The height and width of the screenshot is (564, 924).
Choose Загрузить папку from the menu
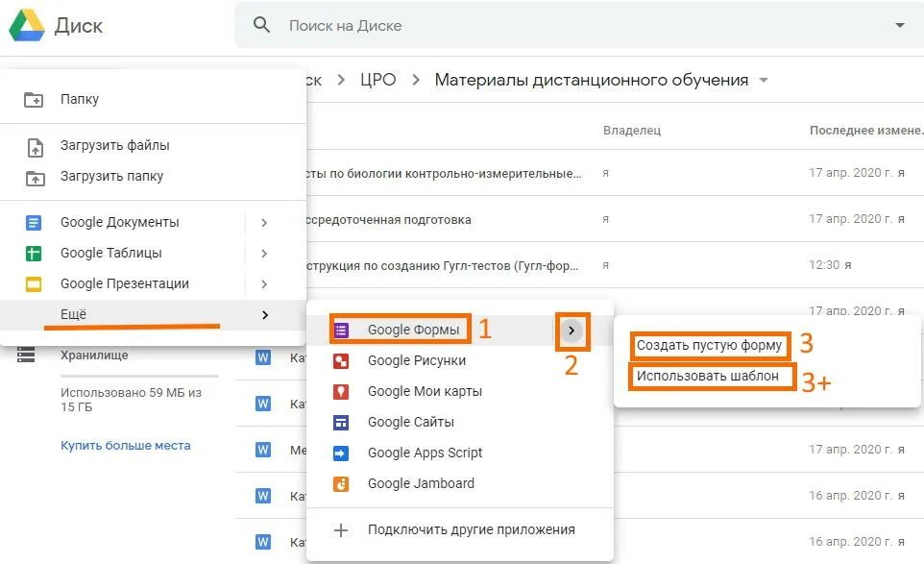point(154,176)
